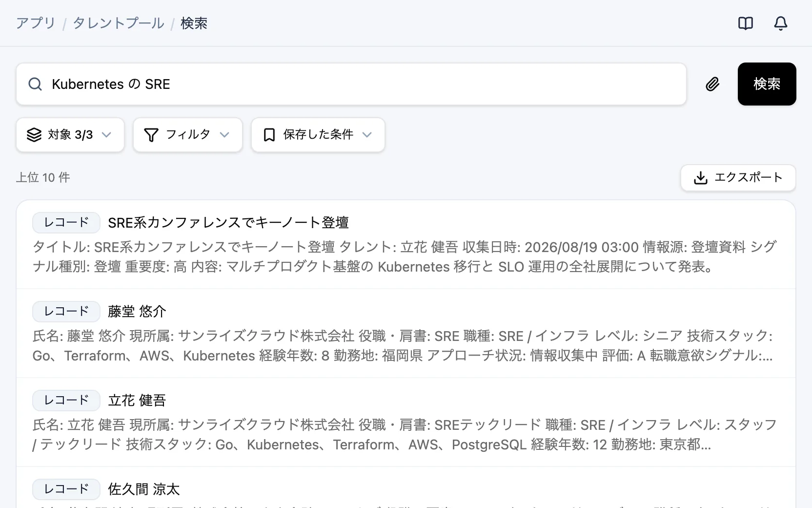Click description starting 氏名: 藤堂 悠介
This screenshot has width=812, height=508.
[x=403, y=346]
